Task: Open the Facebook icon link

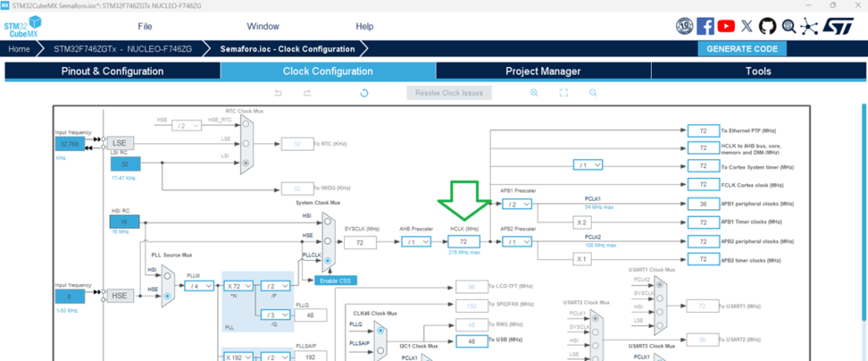Action: point(705,26)
